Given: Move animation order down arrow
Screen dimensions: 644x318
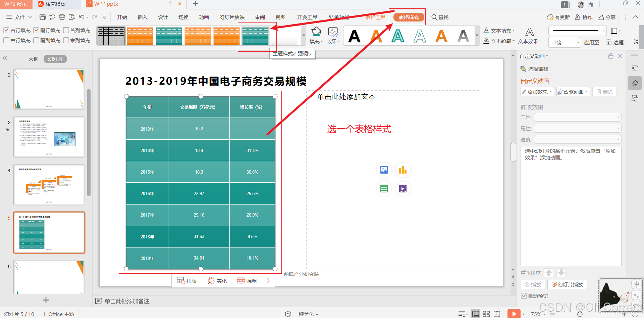Looking at the screenshot, I should 561,273.
